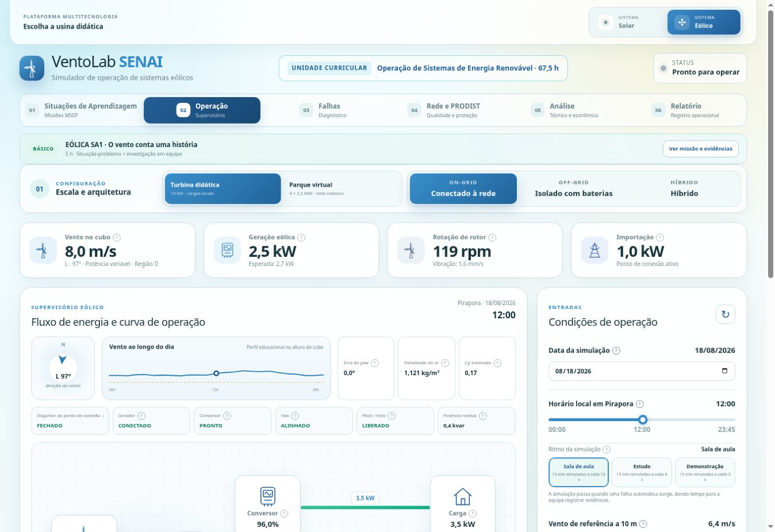Viewport: 775px width, 532px height.
Task: Click the Conversor device icon in energy flow
Action: pyautogui.click(x=268, y=496)
